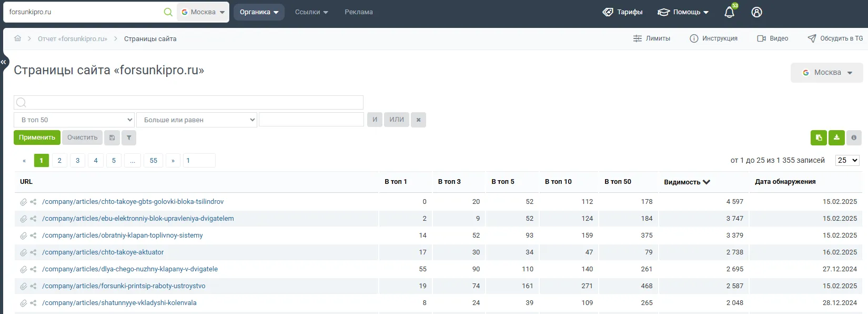Go to pagination page 2

point(59,161)
